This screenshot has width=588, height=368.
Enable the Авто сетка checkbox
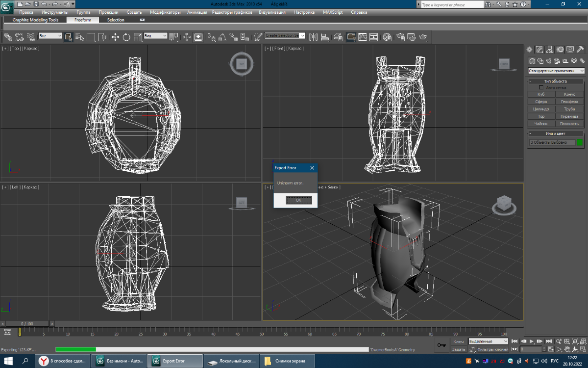click(541, 87)
